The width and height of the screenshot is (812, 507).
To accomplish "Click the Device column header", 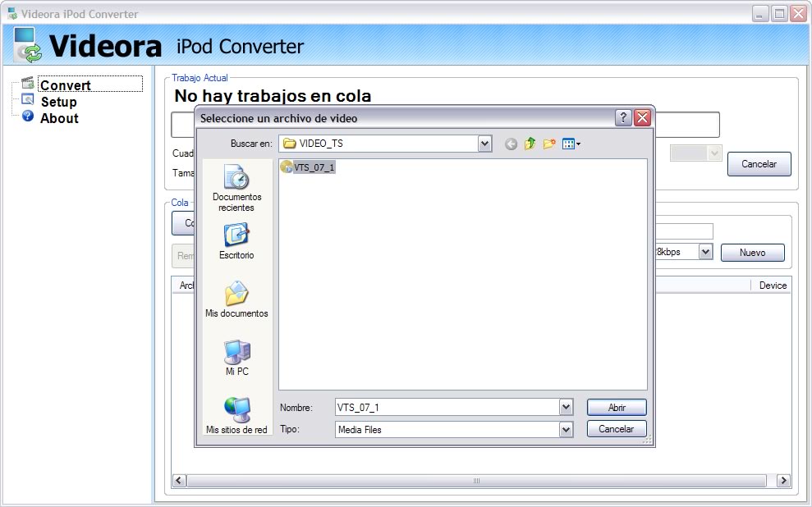I will click(772, 285).
